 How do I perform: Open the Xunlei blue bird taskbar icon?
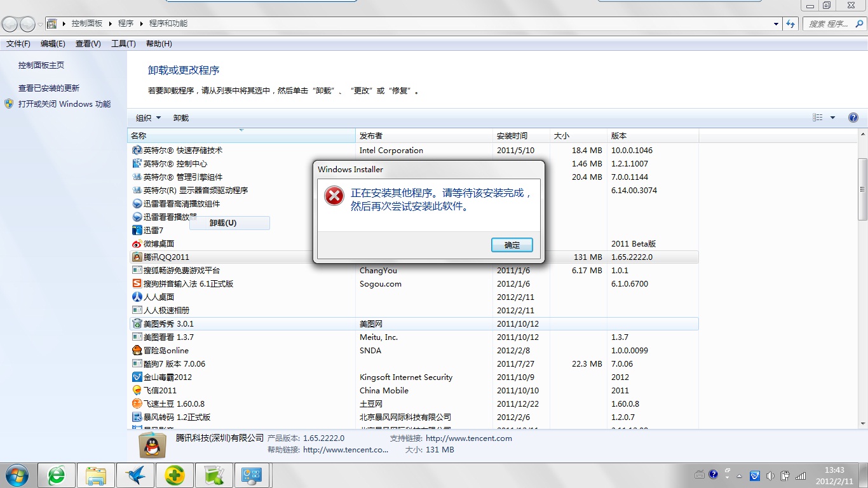135,475
